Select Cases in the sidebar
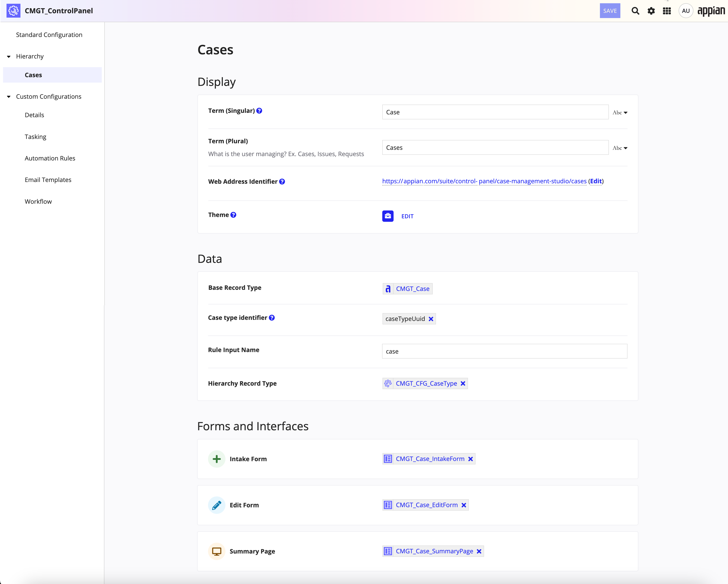 coord(52,75)
